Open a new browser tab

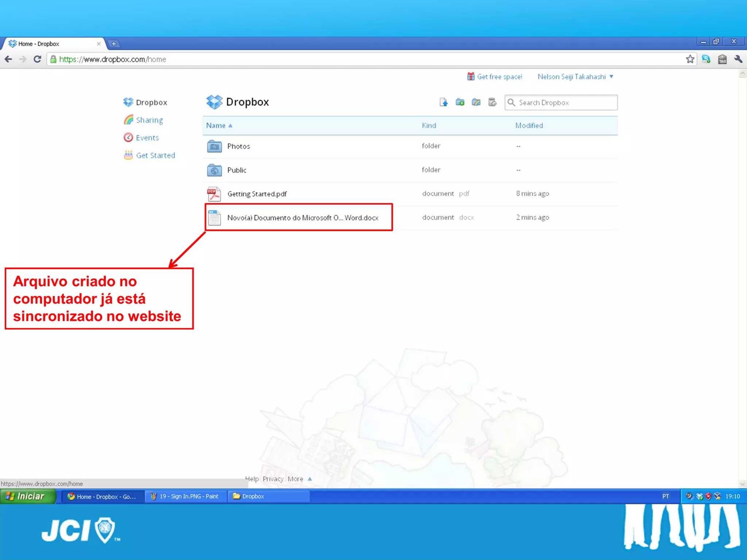114,44
